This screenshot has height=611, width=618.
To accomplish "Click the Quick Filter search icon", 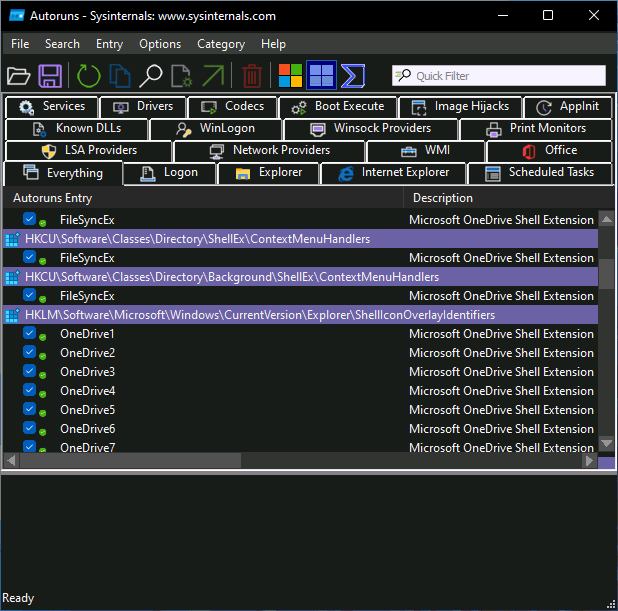I will point(403,75).
